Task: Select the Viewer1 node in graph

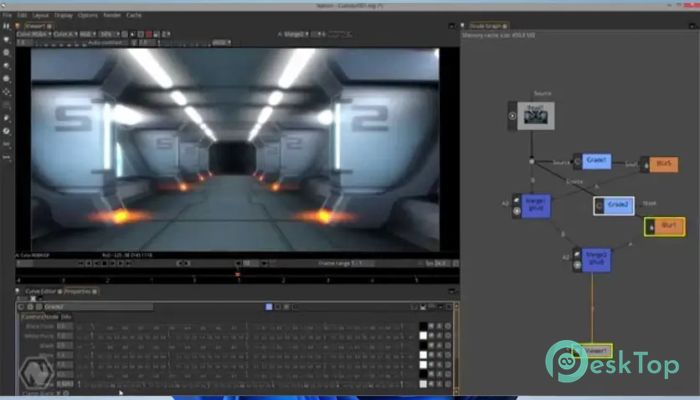Action: click(596, 351)
